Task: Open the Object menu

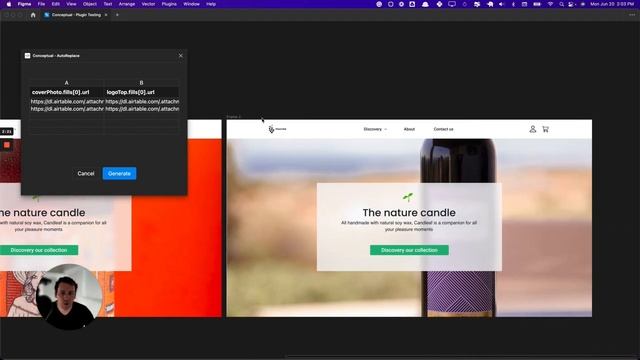Action: [x=90, y=4]
